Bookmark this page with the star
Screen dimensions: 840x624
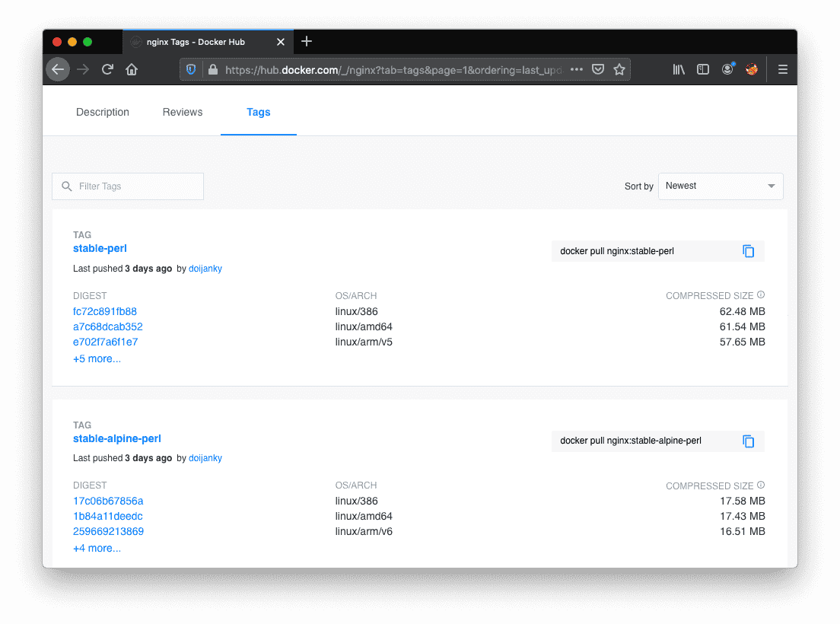(619, 70)
